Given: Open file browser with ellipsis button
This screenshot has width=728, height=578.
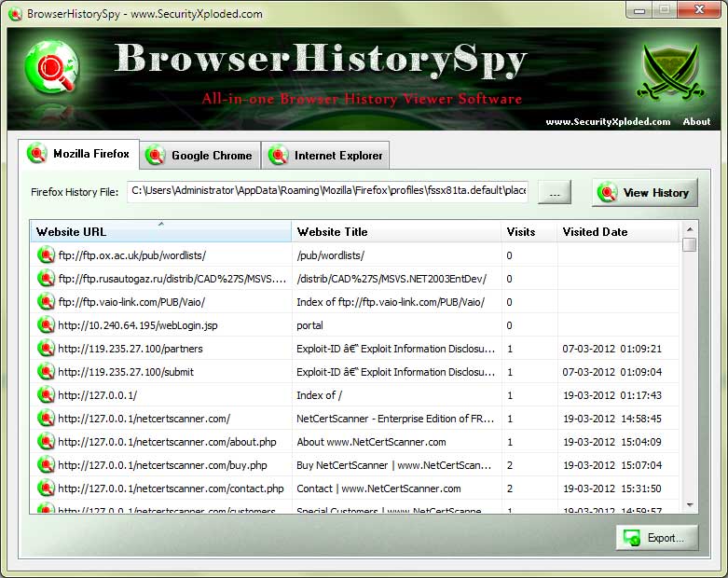Looking at the screenshot, I should coord(555,192).
